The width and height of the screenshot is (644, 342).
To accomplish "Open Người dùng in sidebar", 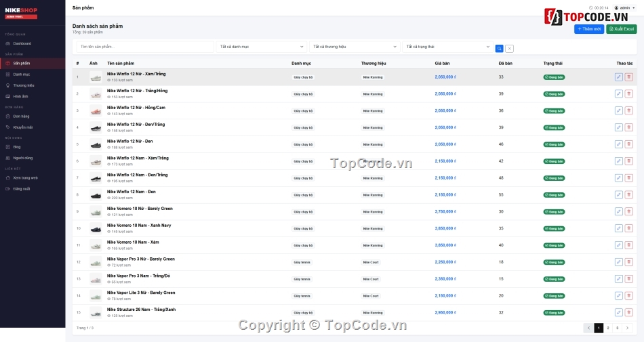I will click(33, 158).
